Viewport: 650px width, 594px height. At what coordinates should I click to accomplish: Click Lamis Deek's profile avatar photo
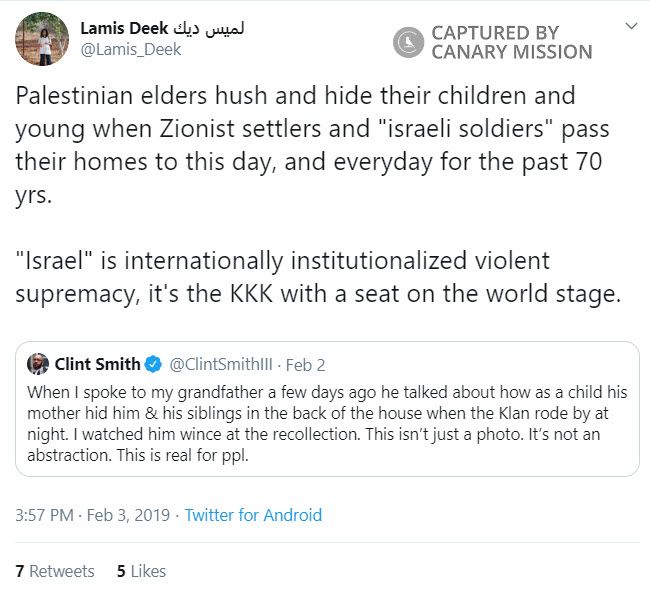tap(42, 39)
